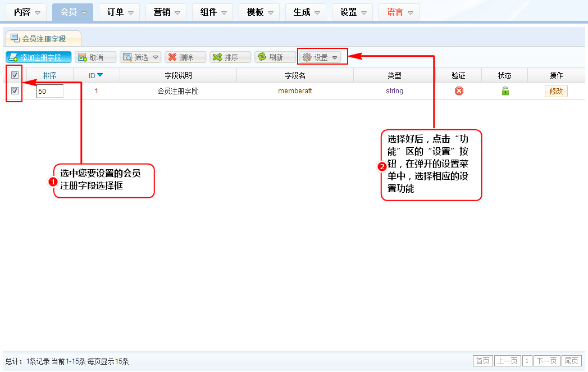This screenshot has width=588, height=372.
Task: Click the ID column sort arrow
Action: (100, 75)
